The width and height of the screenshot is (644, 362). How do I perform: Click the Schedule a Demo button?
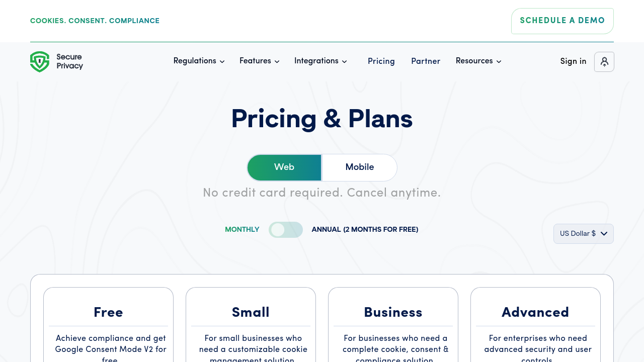(562, 21)
